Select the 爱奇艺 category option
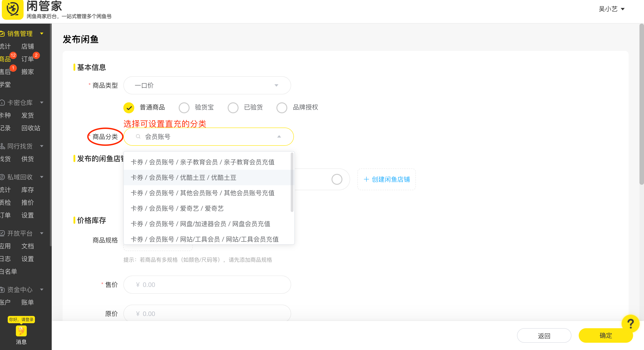Image resolution: width=644 pixels, height=350 pixels. [177, 208]
